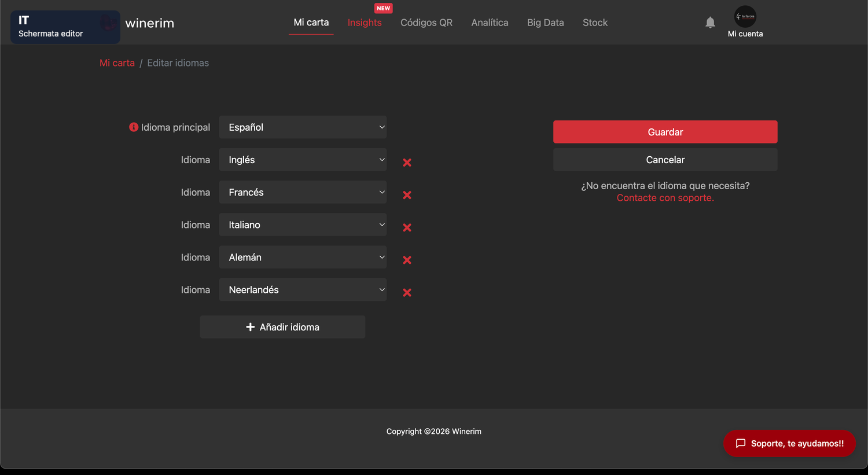
Task: Click the IT Schermata editor badge
Action: [65, 27]
